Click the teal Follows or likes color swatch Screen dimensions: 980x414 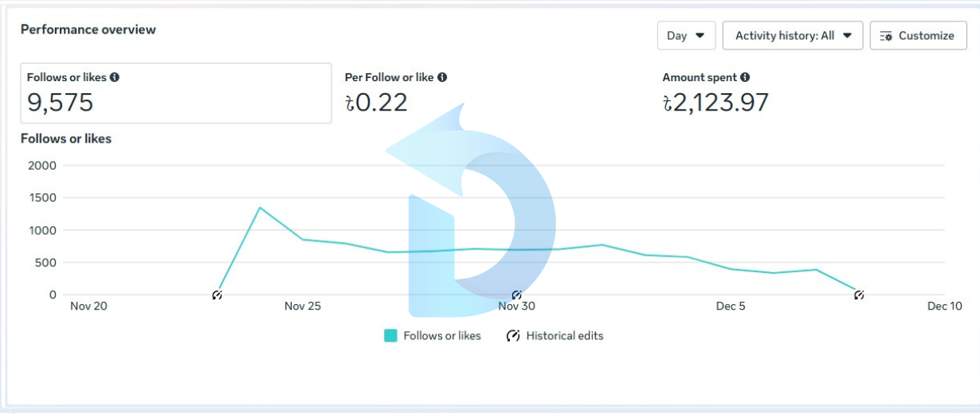(390, 336)
